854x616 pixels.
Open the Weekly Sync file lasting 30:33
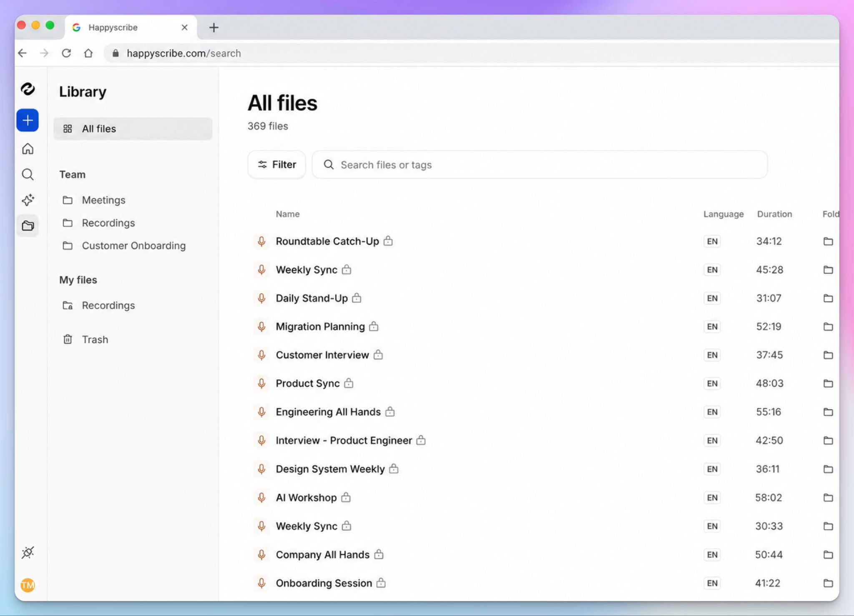point(306,526)
